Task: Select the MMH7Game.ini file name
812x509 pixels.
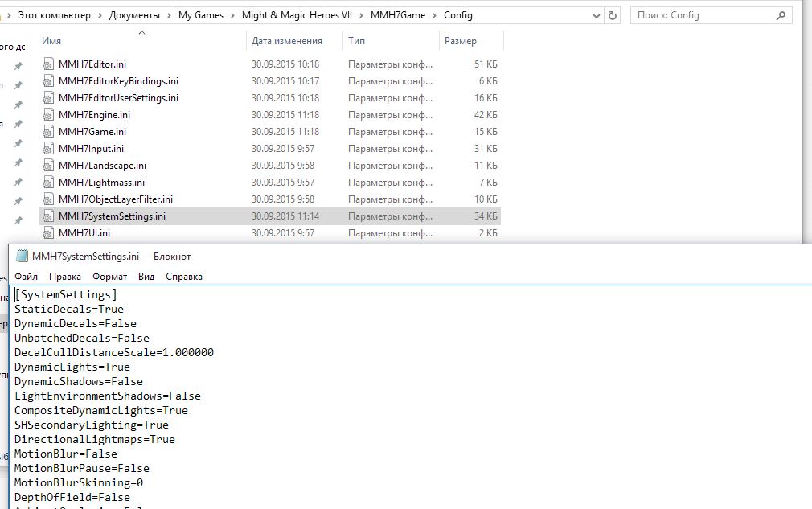Action: [x=92, y=132]
